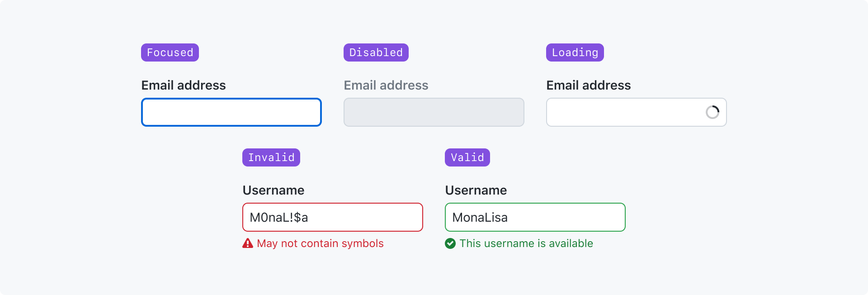
Task: Click the Email address label above focused field
Action: pyautogui.click(x=184, y=85)
